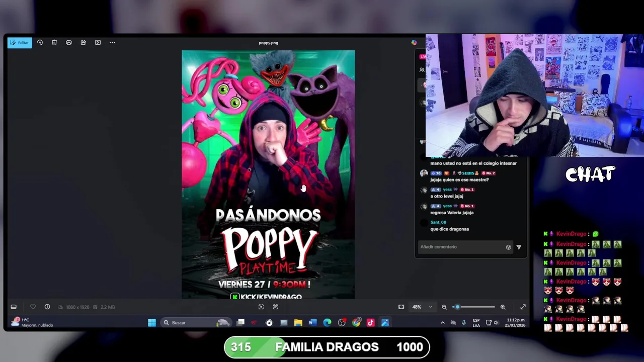Open Microsoft Edge from the taskbar
Image resolution: width=644 pixels, height=362 pixels.
327,323
